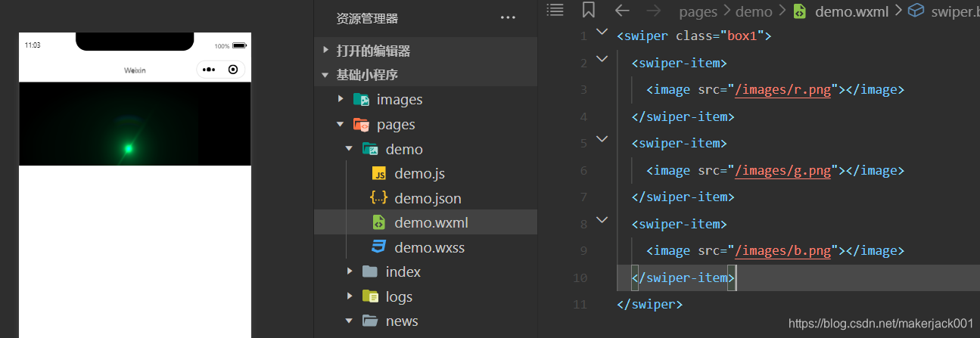Collapse the 基础小程序 project section

pos(325,75)
